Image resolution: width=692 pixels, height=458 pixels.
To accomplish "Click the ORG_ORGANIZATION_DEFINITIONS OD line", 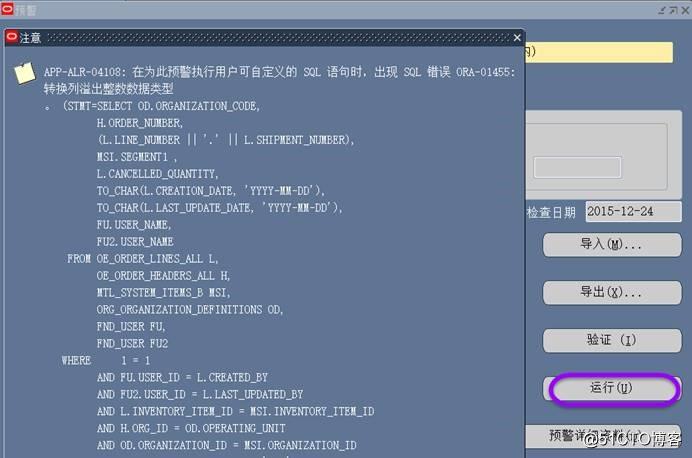I will tap(190, 310).
